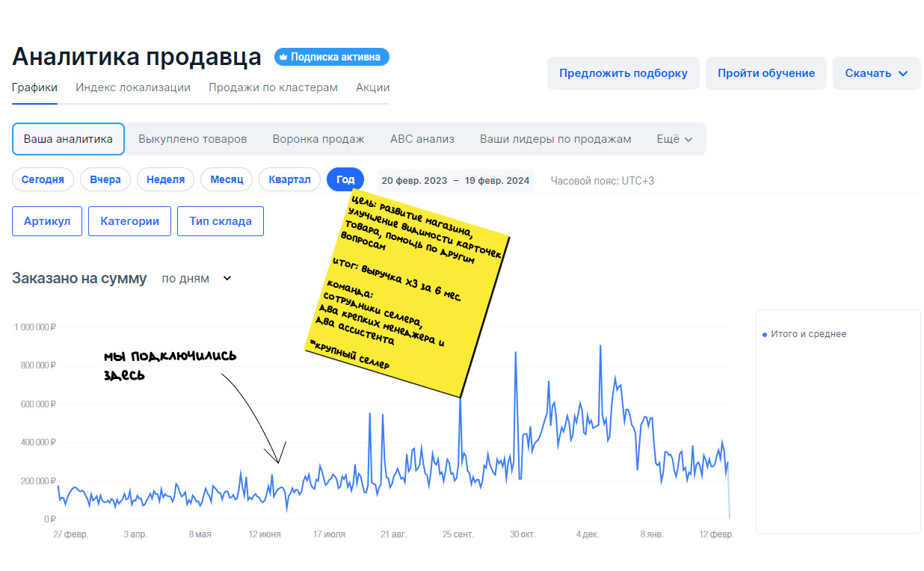The height and width of the screenshot is (571, 924).
Task: Click the 400 000 ₽ axis label
Action: click(x=39, y=442)
